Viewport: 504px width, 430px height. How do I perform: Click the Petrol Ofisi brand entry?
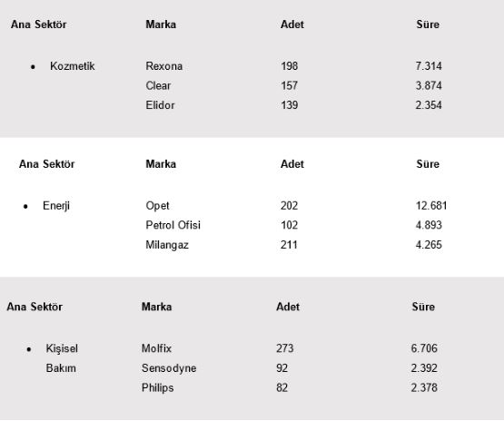click(173, 225)
